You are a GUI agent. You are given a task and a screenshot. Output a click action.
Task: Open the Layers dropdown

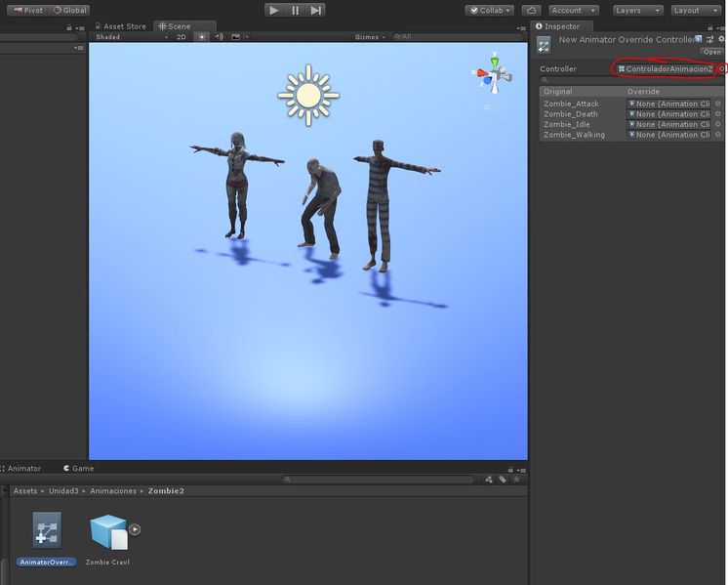pyautogui.click(x=638, y=10)
